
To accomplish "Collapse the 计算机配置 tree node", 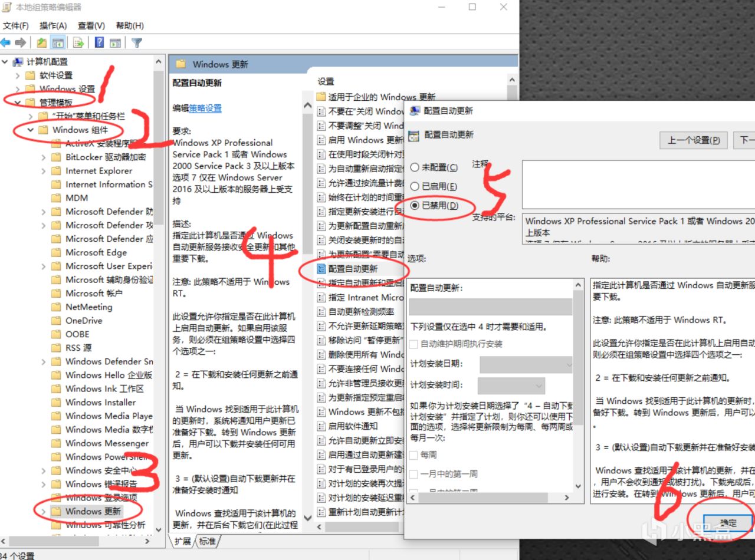I will 5,61.
